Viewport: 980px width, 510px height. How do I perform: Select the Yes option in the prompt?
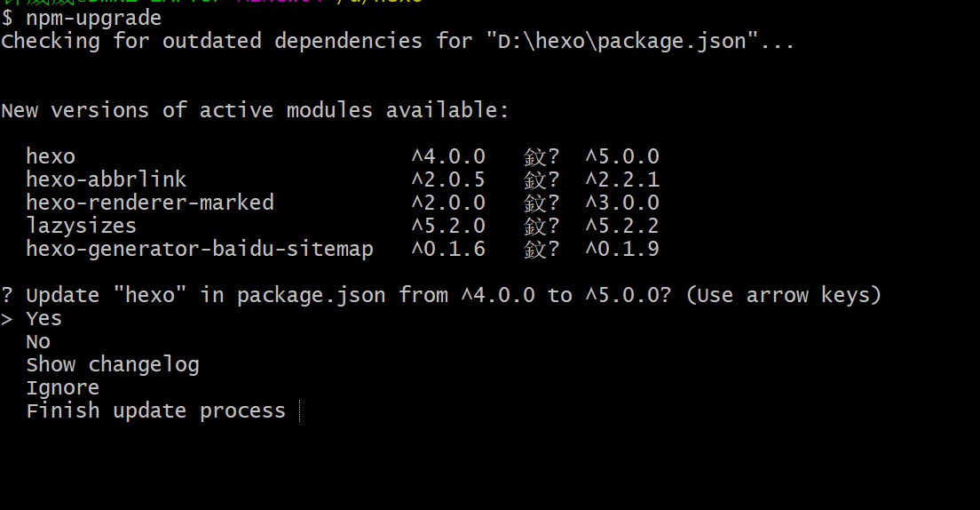click(x=43, y=318)
